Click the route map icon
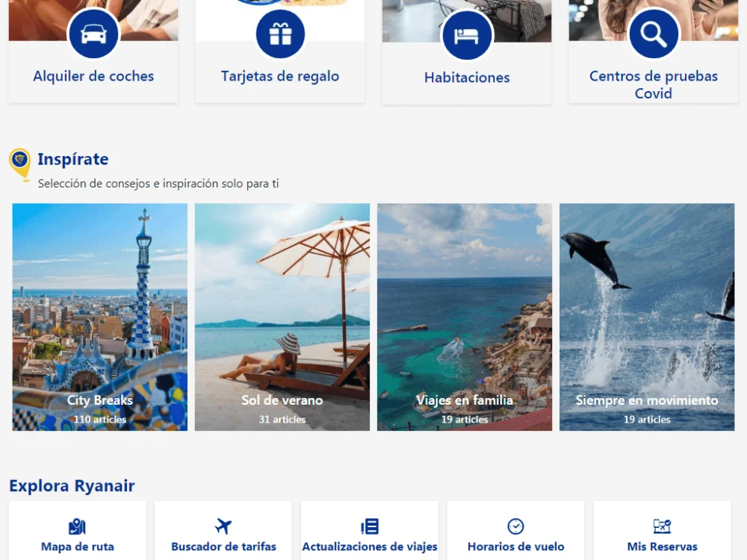The width and height of the screenshot is (747, 560). pyautogui.click(x=77, y=526)
